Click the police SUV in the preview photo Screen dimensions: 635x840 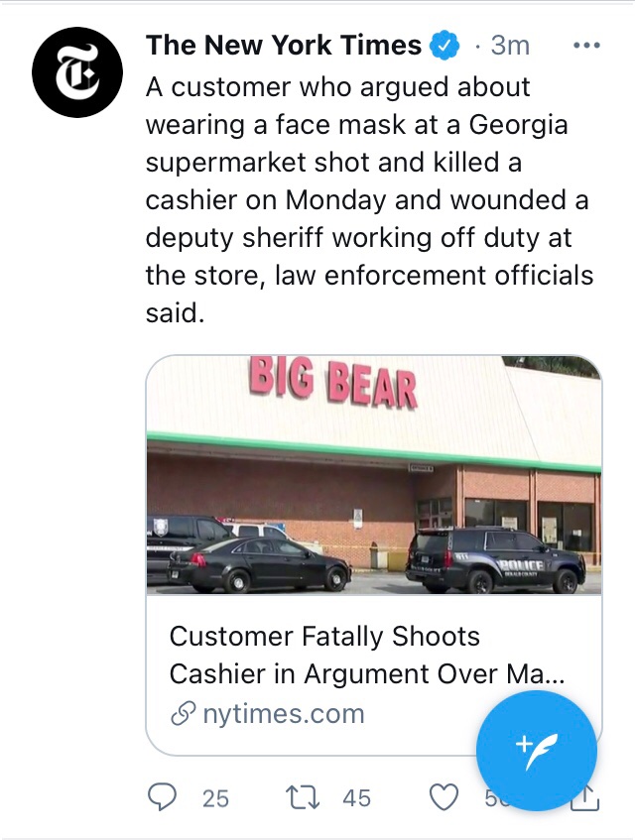(496, 560)
